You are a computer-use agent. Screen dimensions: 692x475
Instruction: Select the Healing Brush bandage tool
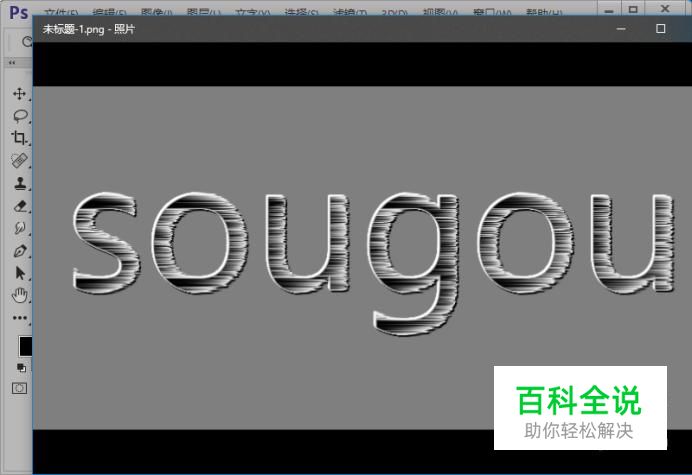pyautogui.click(x=19, y=161)
